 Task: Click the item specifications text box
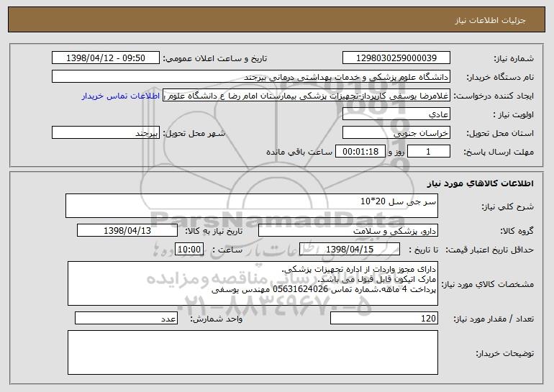click(253, 283)
